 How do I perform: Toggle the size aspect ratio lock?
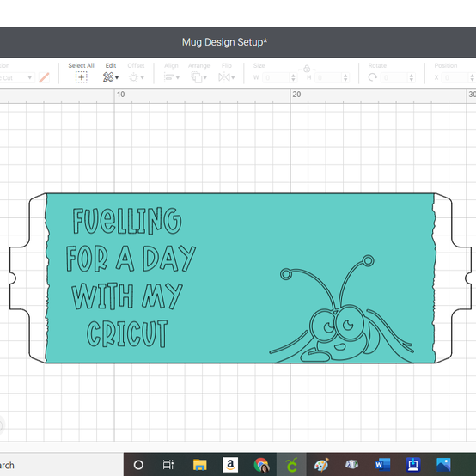click(307, 69)
